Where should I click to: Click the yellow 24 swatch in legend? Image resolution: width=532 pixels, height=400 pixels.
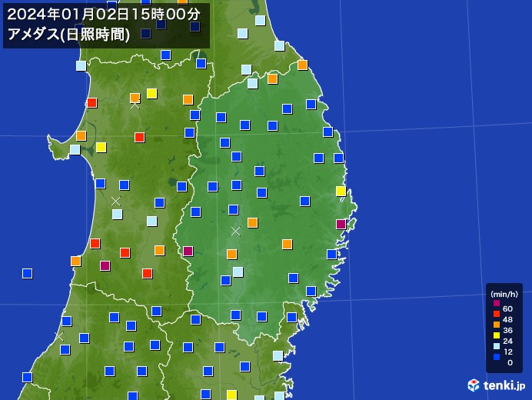[497, 335]
